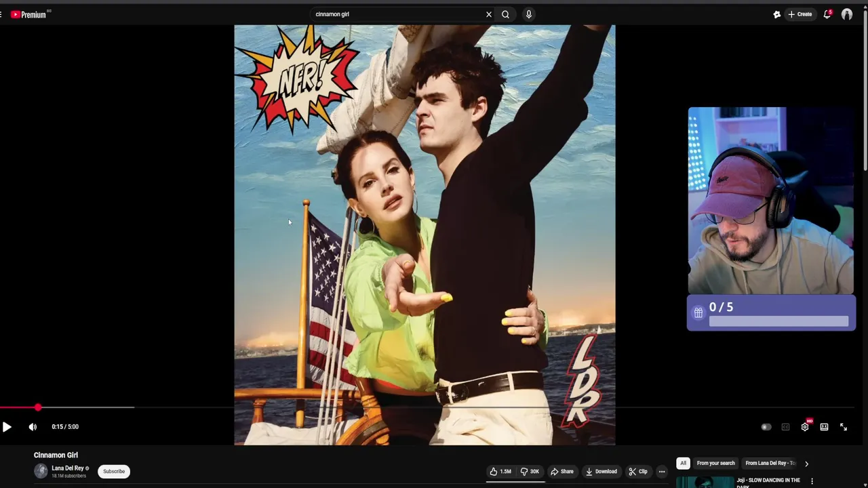Start voice search with the microphone
The height and width of the screenshot is (488, 868).
[x=529, y=14]
